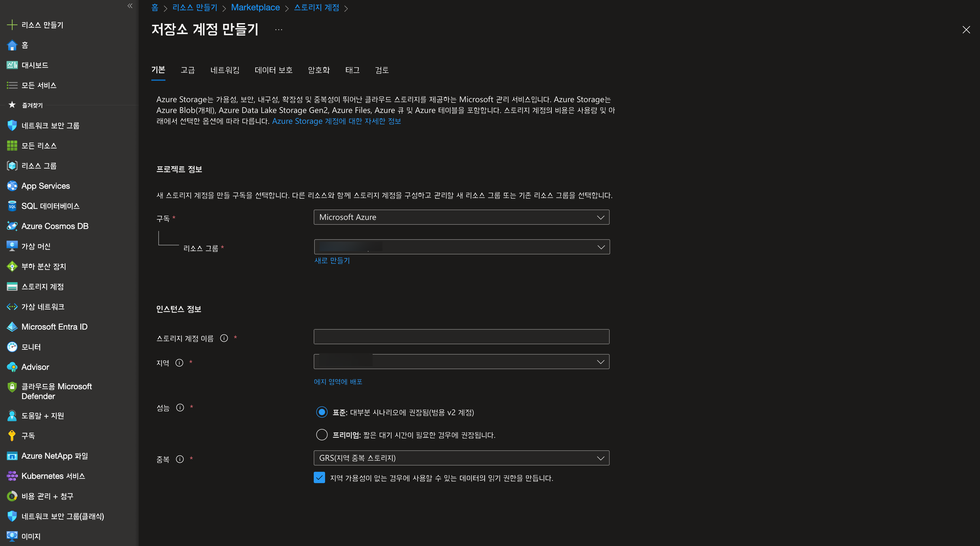The width and height of the screenshot is (980, 546).
Task: Go to 스토리지 계정 breadcrumb link
Action: tap(317, 8)
